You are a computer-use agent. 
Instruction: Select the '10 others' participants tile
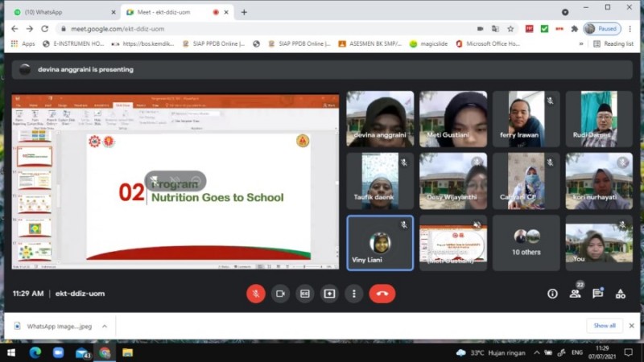pos(526,243)
